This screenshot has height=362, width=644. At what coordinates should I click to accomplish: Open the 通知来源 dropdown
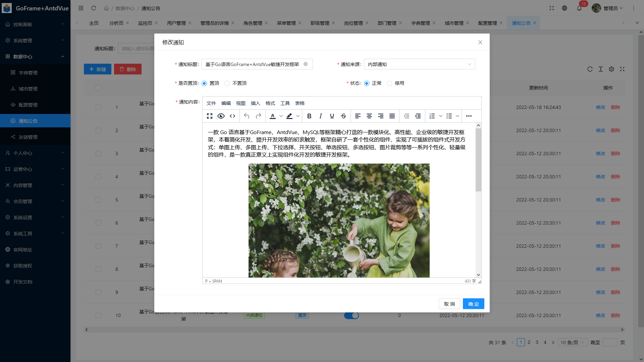click(x=419, y=64)
